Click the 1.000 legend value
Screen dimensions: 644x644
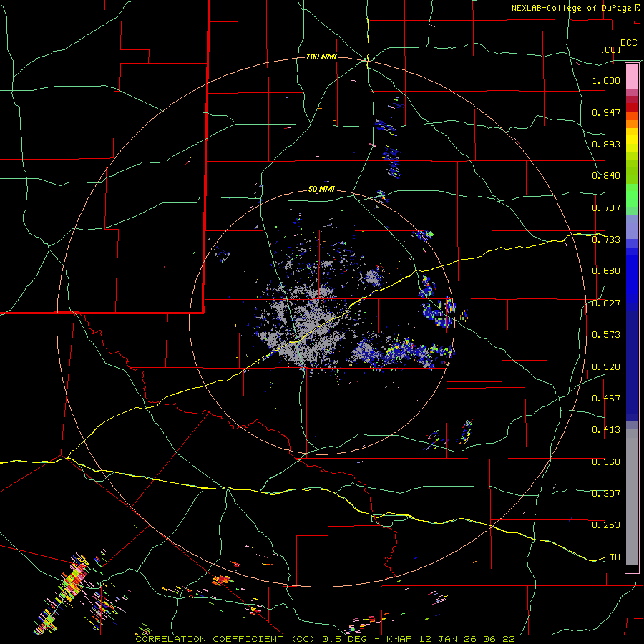click(x=606, y=80)
